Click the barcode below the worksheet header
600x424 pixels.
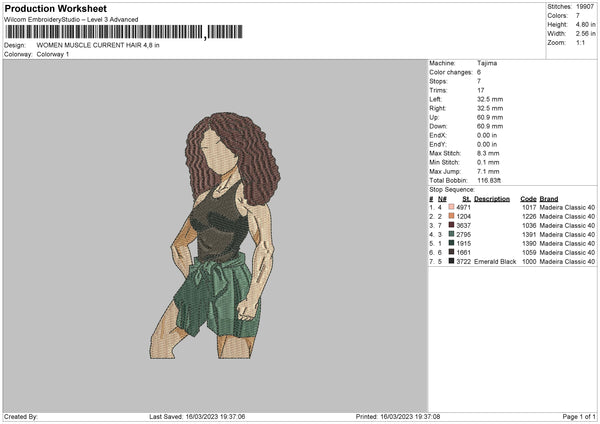[x=124, y=32]
